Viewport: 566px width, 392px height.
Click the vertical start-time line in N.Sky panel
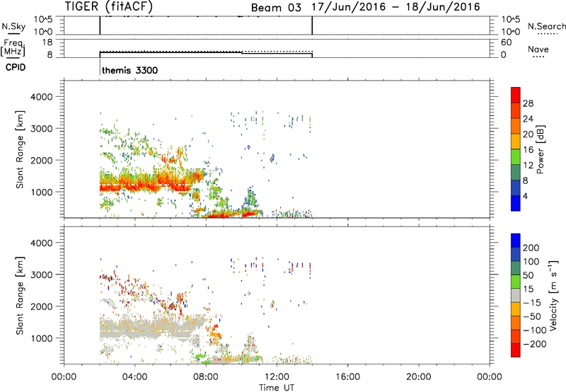point(100,25)
